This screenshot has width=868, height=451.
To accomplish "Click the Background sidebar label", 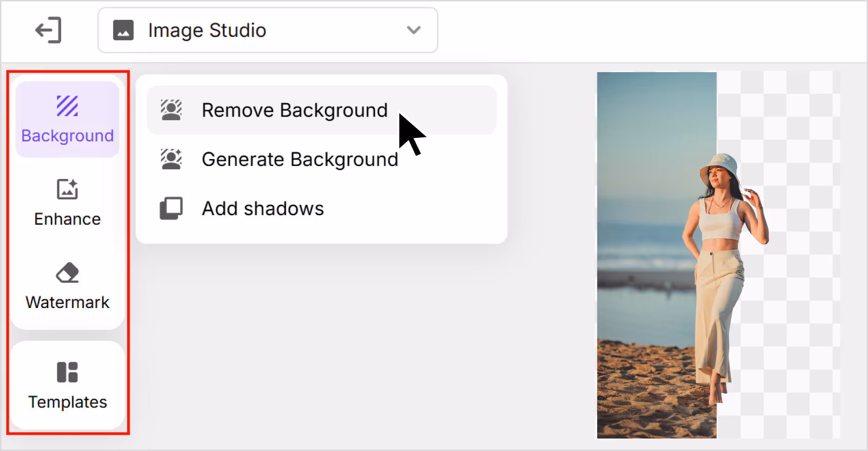I will (x=68, y=136).
